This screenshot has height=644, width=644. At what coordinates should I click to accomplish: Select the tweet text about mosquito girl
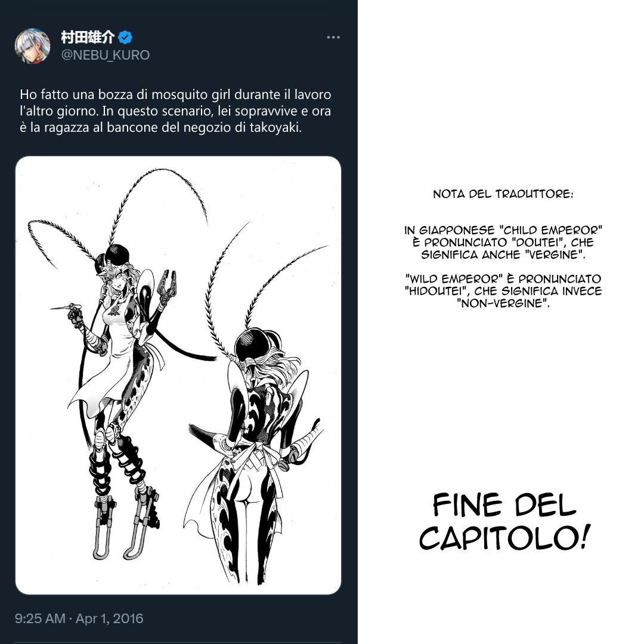[x=175, y=110]
